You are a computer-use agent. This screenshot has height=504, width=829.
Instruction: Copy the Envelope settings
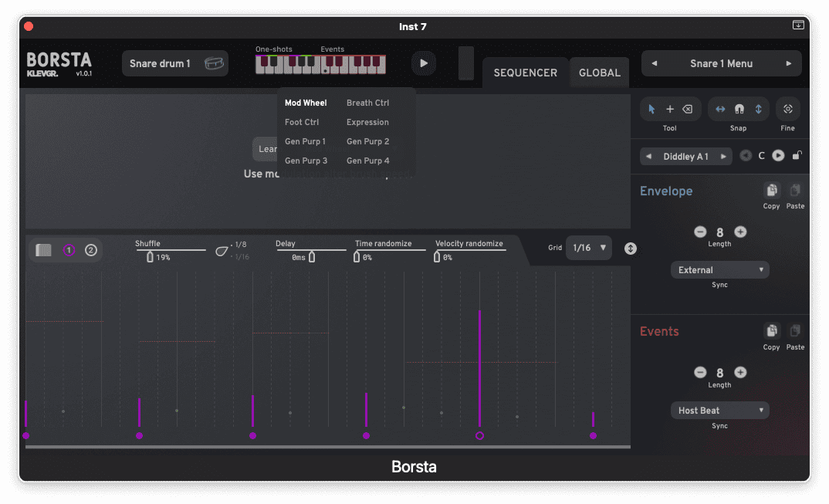[771, 191]
